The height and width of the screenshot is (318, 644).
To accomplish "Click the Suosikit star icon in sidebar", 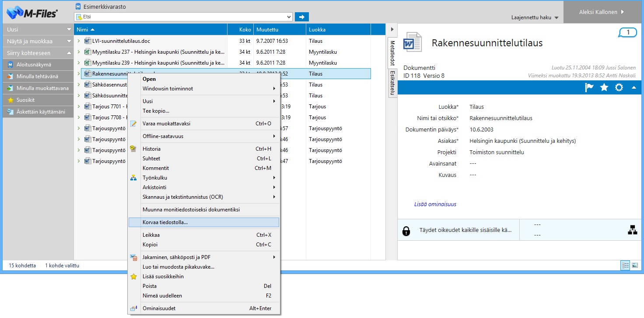I will click(x=10, y=100).
